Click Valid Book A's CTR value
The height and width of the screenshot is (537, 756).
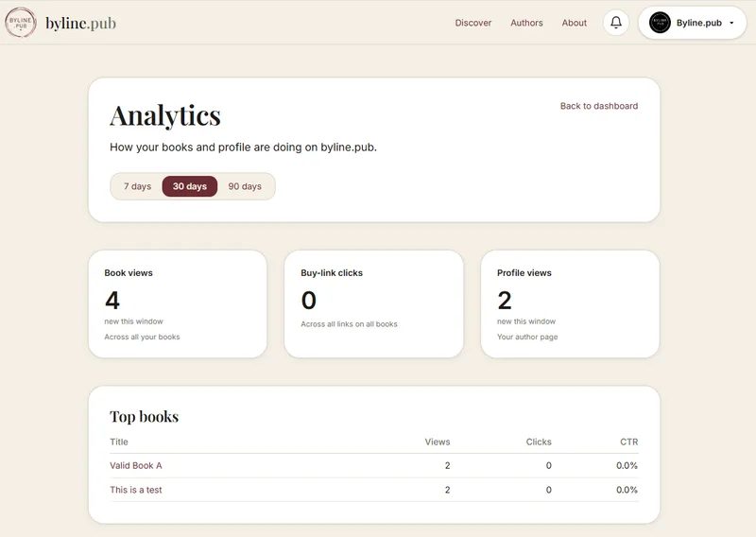click(627, 465)
